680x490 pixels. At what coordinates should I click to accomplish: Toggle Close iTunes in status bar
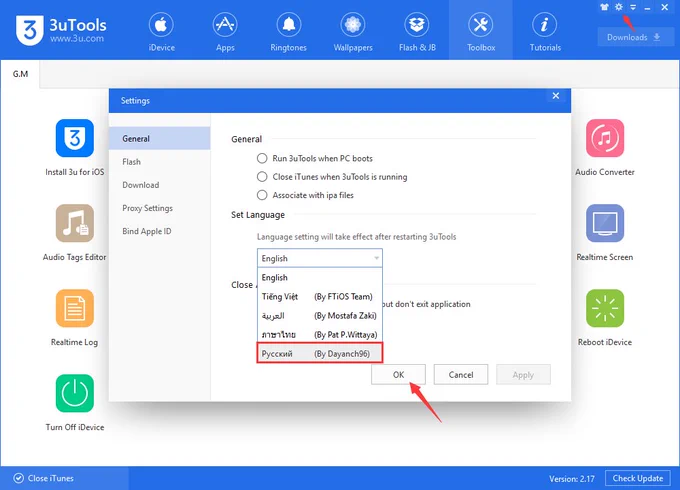43,478
